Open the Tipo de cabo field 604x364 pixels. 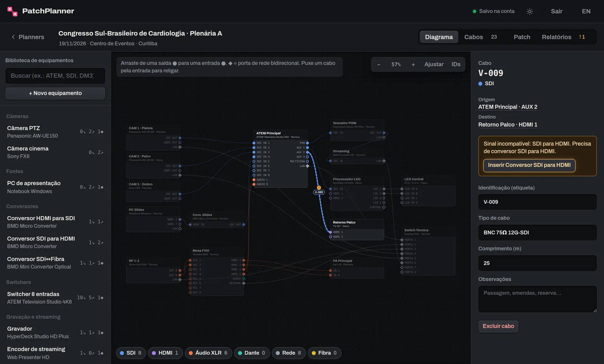point(538,233)
